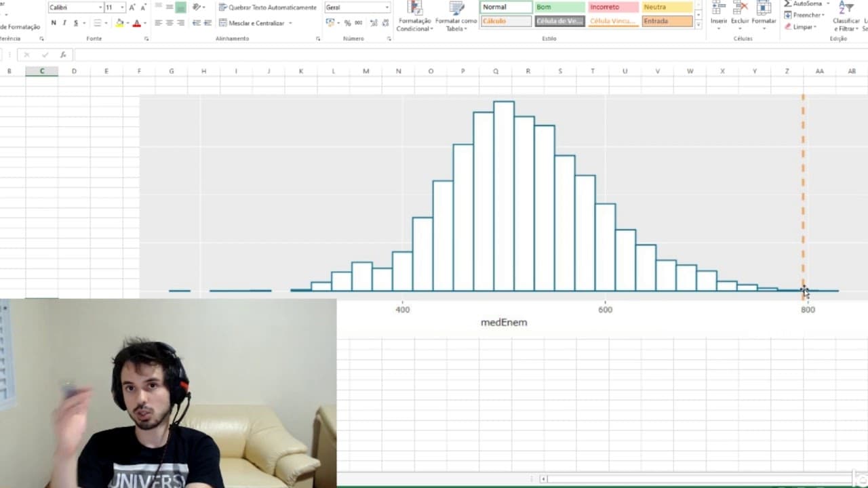Viewport: 868px width, 488px height.
Task: Open the font color dropdown arrow
Action: [x=144, y=23]
